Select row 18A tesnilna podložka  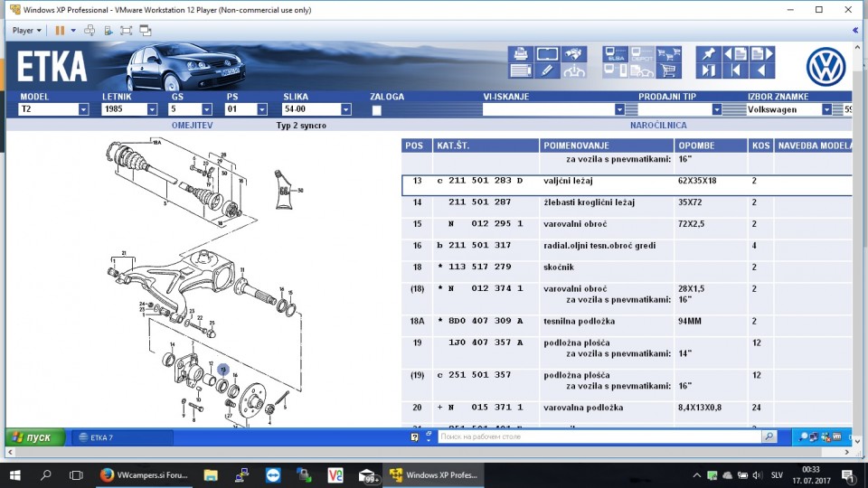coord(627,325)
